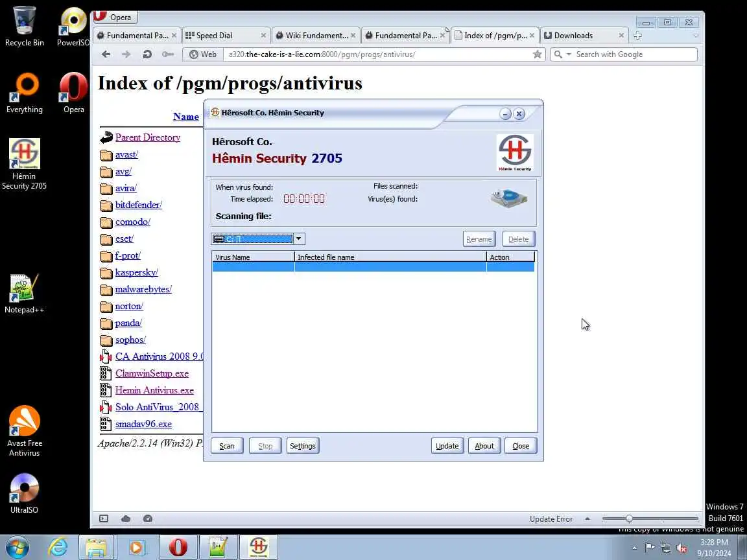Go back in Opera browser
Viewport: 747px width, 560px height.
click(106, 54)
